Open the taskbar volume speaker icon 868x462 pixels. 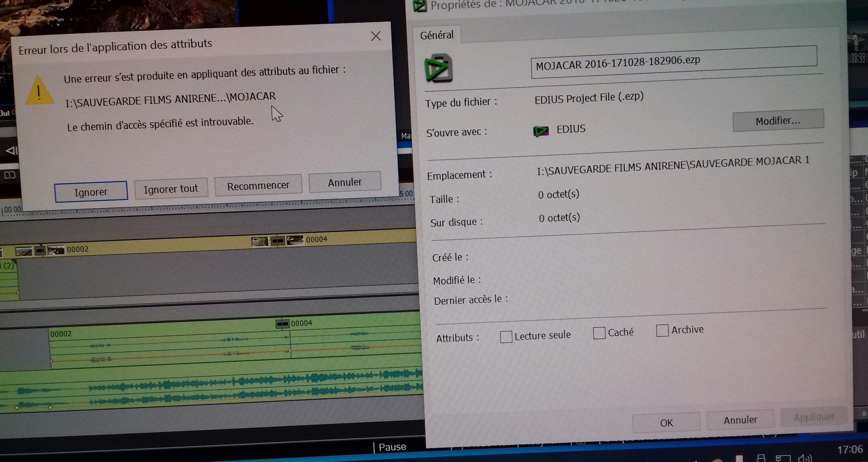click(805, 458)
